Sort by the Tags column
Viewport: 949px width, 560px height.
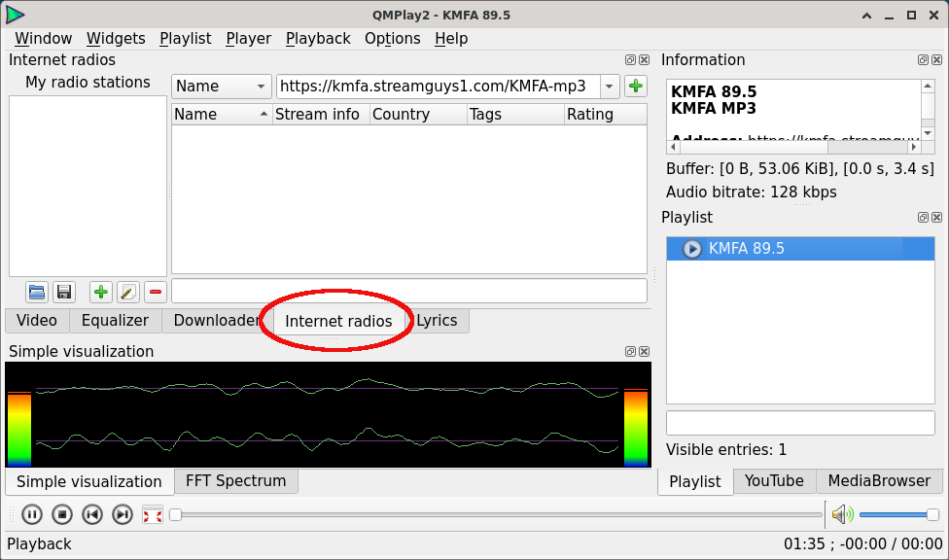click(515, 115)
